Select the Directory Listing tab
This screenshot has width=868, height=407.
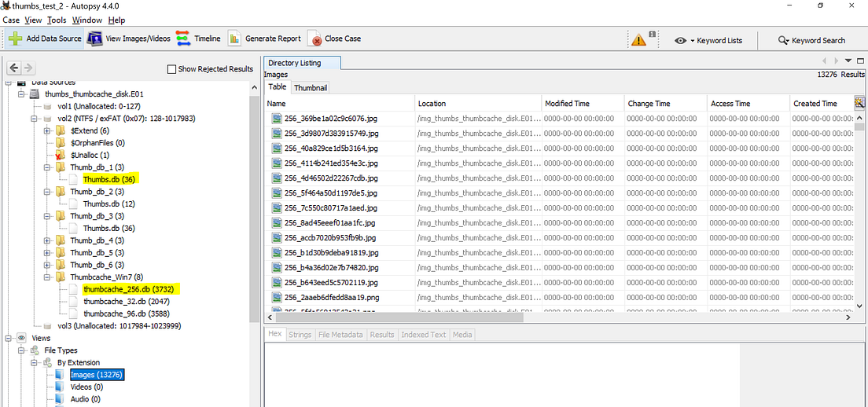pos(302,63)
